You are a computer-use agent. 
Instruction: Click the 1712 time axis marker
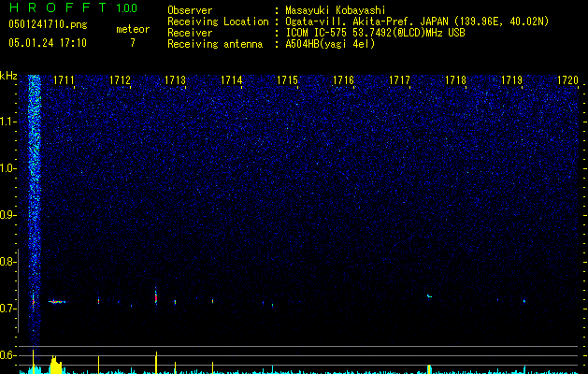point(120,79)
